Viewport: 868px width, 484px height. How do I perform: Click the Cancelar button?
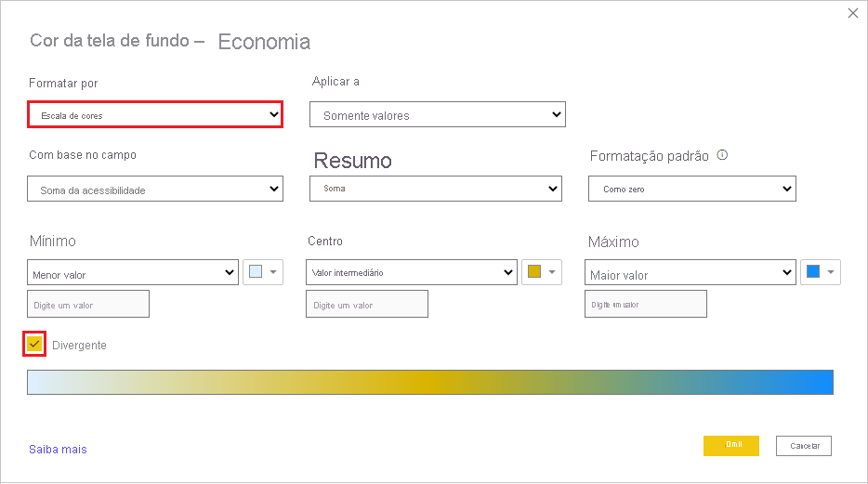[x=804, y=446]
